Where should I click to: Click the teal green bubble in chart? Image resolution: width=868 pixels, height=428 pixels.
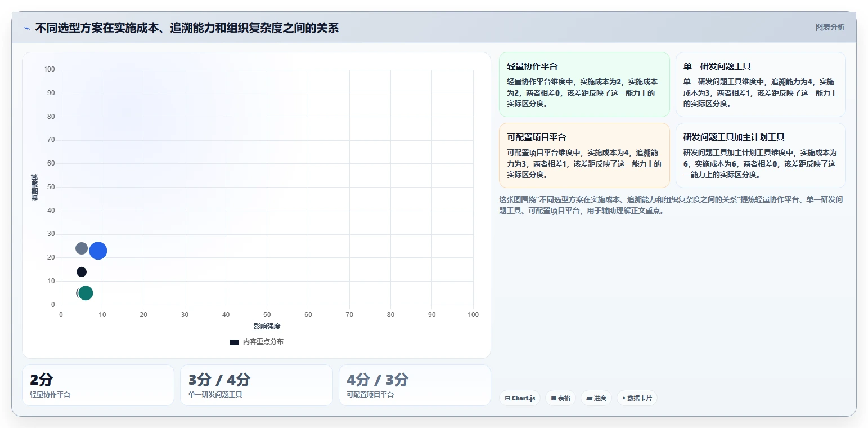click(x=86, y=293)
